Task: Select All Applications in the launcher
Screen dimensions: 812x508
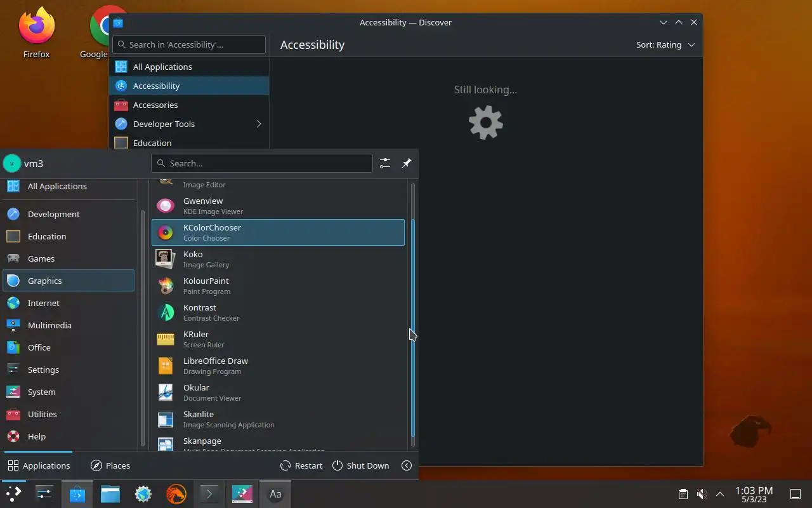Action: pyautogui.click(x=69, y=186)
